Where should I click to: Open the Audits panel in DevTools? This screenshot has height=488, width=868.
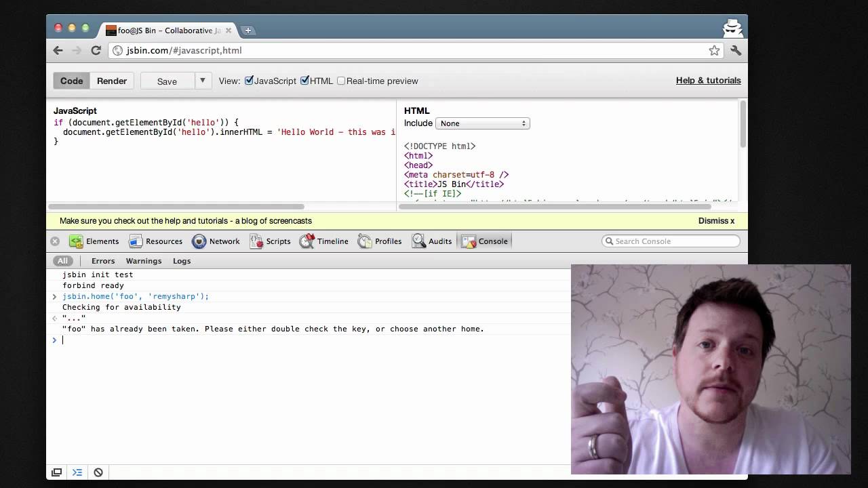(432, 241)
